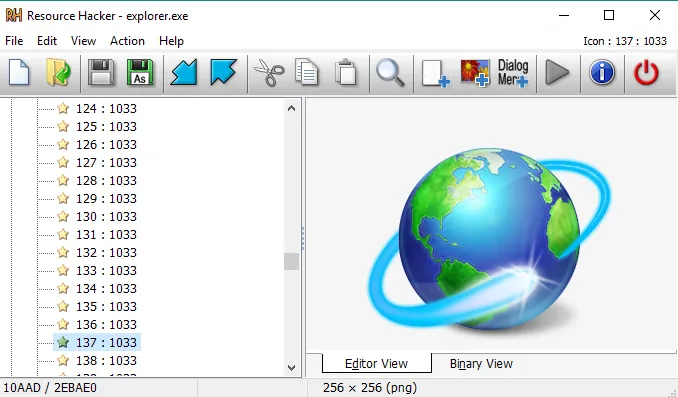
Task: Open file using the folder icon
Action: coord(58,73)
